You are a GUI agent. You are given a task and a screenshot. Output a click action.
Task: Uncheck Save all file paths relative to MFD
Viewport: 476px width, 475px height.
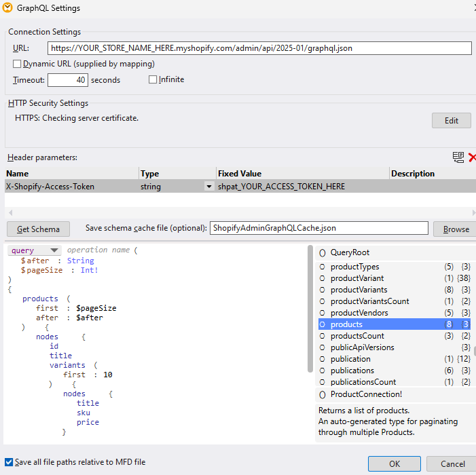point(8,462)
